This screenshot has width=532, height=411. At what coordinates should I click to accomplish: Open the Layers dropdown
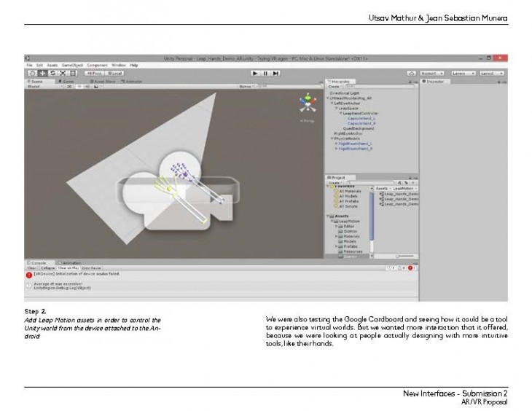(x=461, y=73)
